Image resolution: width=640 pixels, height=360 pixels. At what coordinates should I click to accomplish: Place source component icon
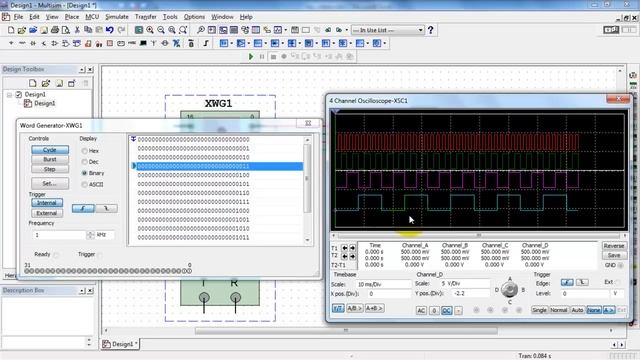tap(11, 43)
